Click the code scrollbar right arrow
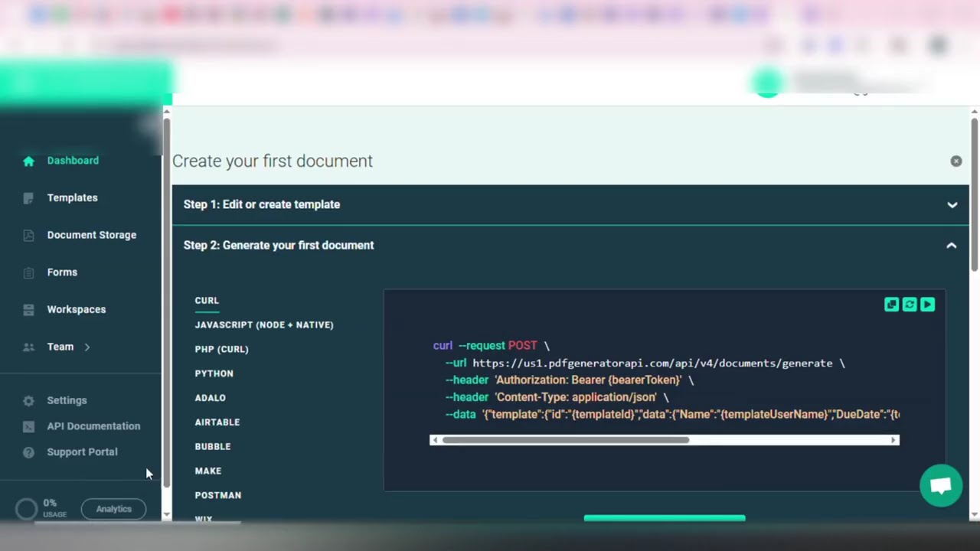The image size is (980, 551). 893,440
